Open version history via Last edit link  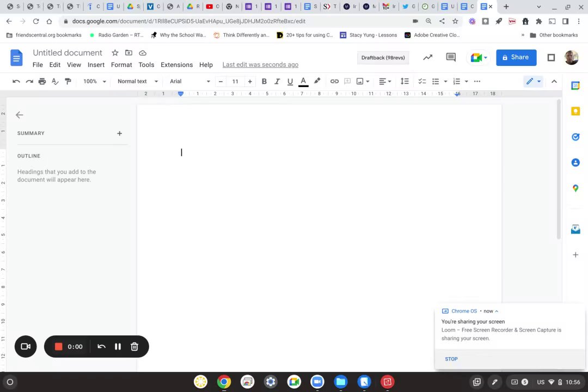point(260,65)
